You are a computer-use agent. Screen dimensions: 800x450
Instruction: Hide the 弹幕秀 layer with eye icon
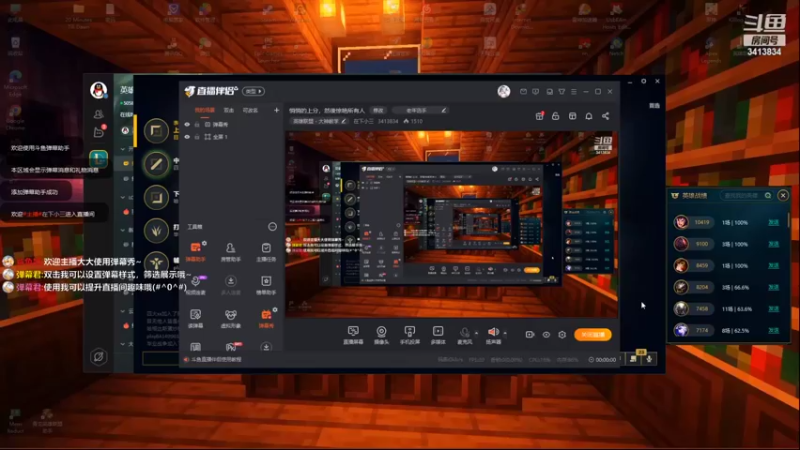[x=187, y=124]
